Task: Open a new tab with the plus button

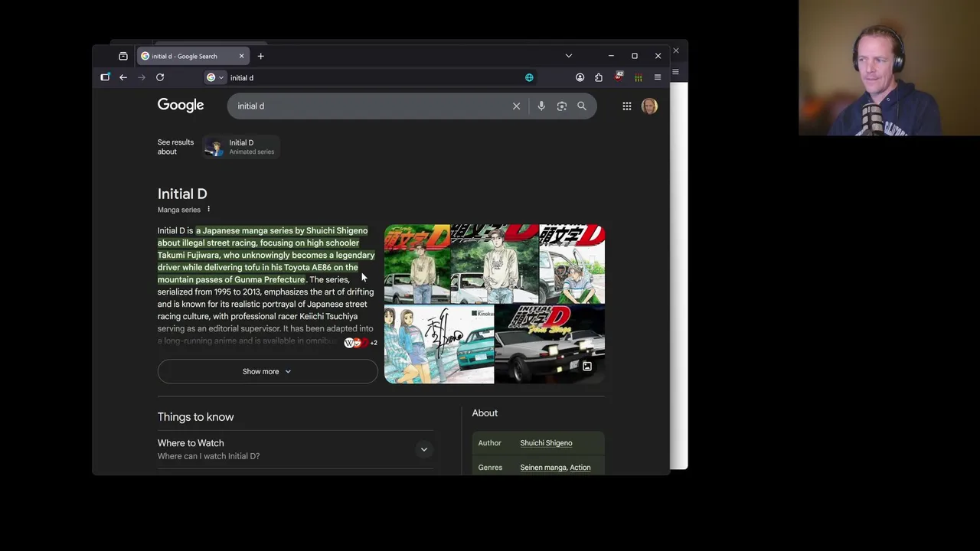Action: click(x=260, y=56)
